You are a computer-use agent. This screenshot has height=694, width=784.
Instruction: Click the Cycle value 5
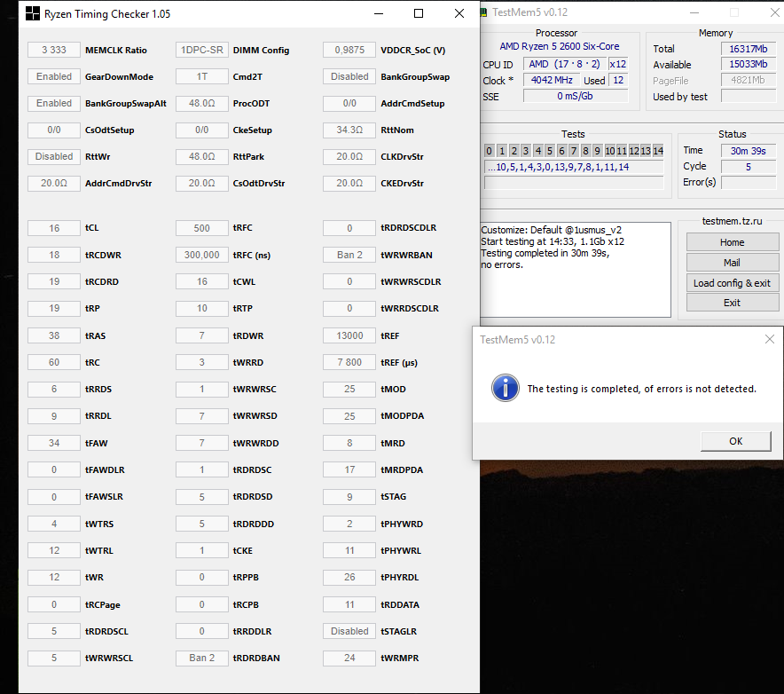748,167
